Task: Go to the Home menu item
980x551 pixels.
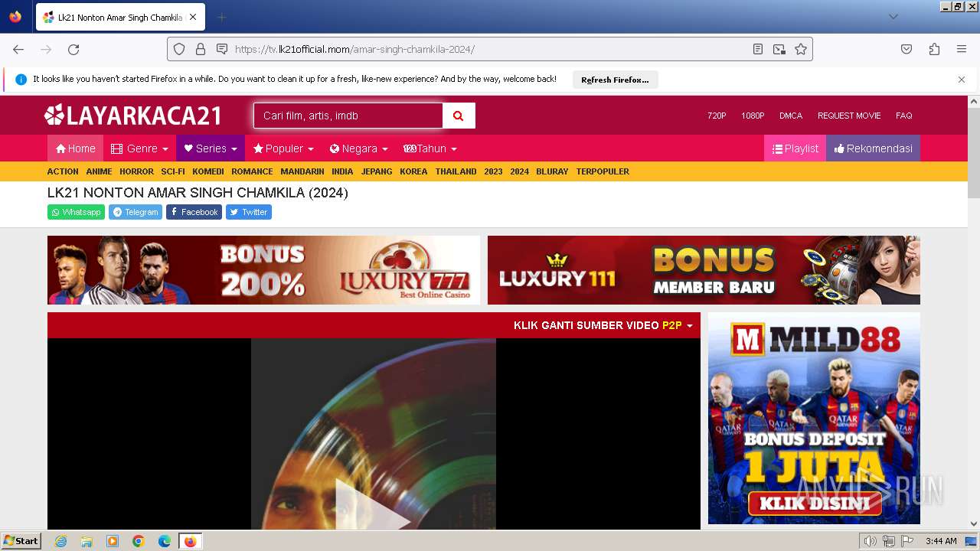Action: coord(75,148)
